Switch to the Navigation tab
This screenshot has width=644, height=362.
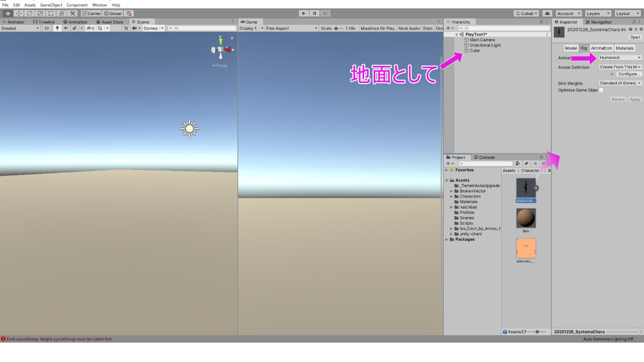(x=599, y=22)
